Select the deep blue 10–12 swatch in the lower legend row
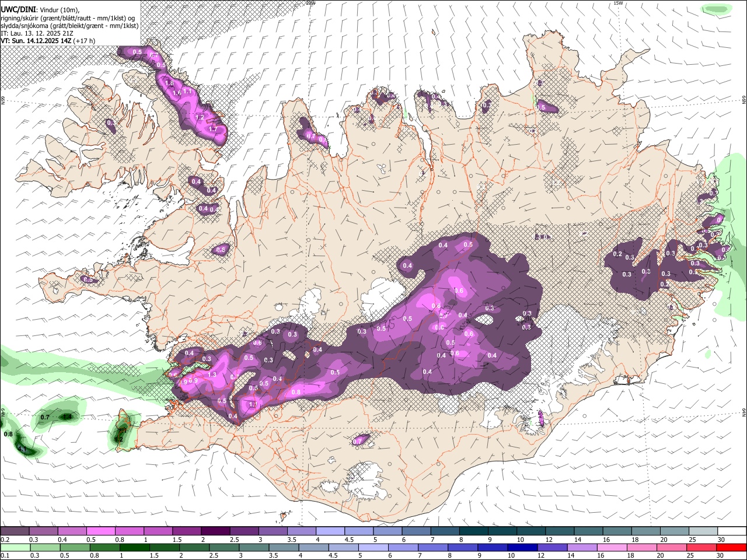Image resolution: width=747 pixels, height=560 pixels. coord(523,548)
